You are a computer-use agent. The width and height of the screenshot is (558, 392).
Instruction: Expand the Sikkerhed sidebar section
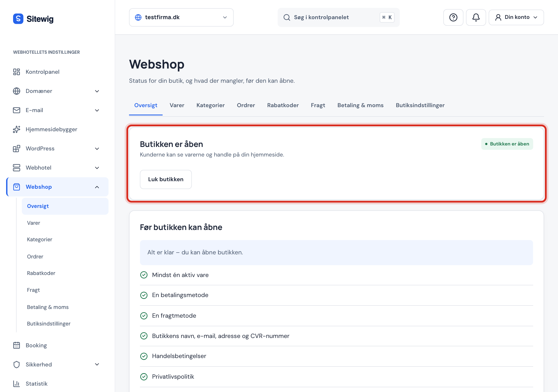tap(97, 364)
